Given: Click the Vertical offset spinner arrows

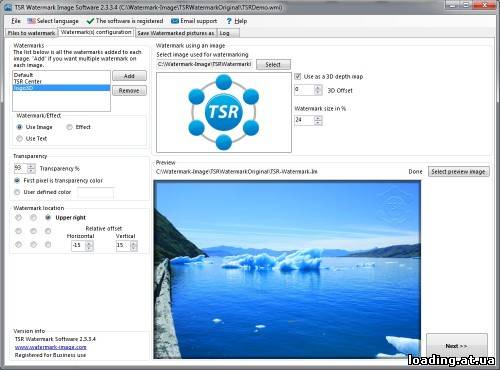Looking at the screenshot, I should 134,246.
